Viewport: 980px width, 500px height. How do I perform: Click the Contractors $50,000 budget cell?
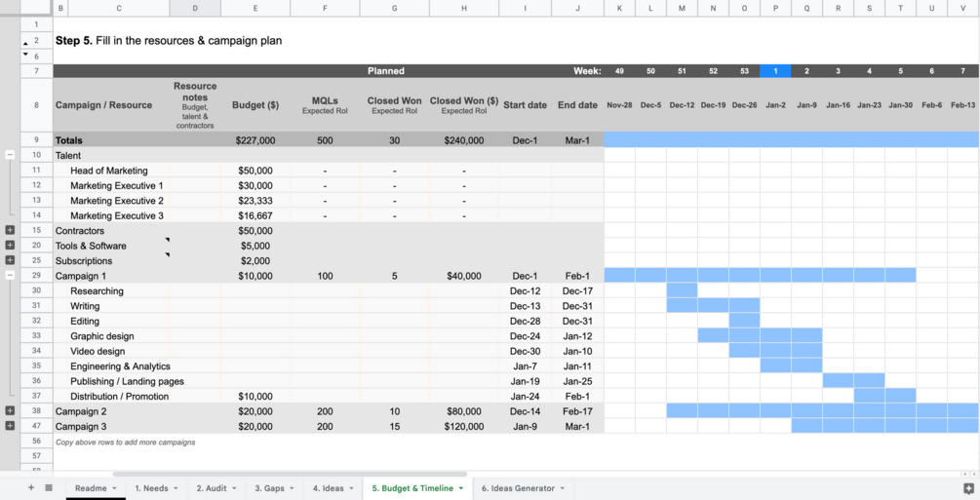tap(255, 231)
